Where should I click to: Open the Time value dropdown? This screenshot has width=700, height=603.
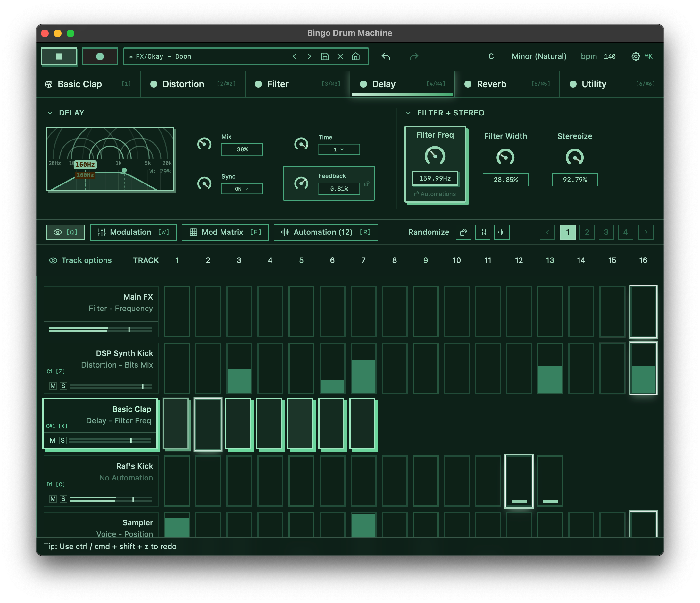point(339,149)
